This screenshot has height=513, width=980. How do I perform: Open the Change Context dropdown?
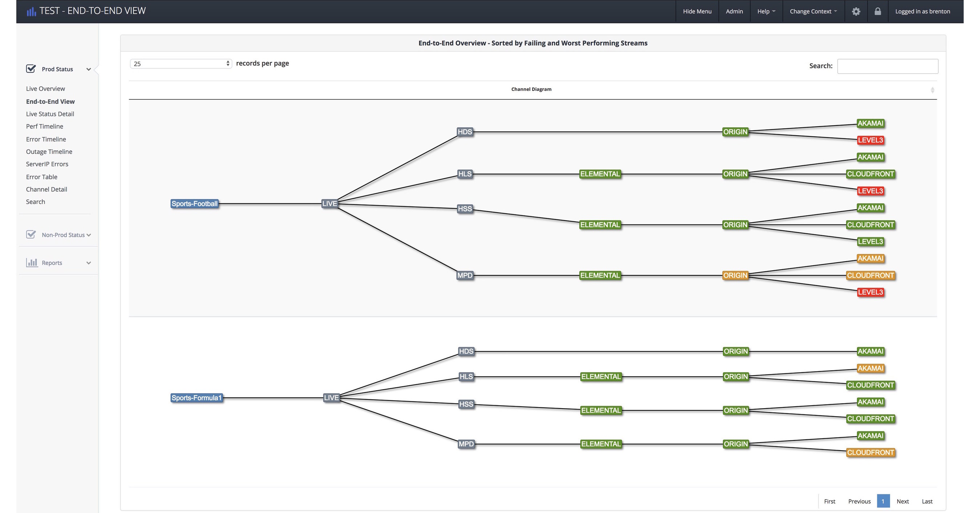813,11
